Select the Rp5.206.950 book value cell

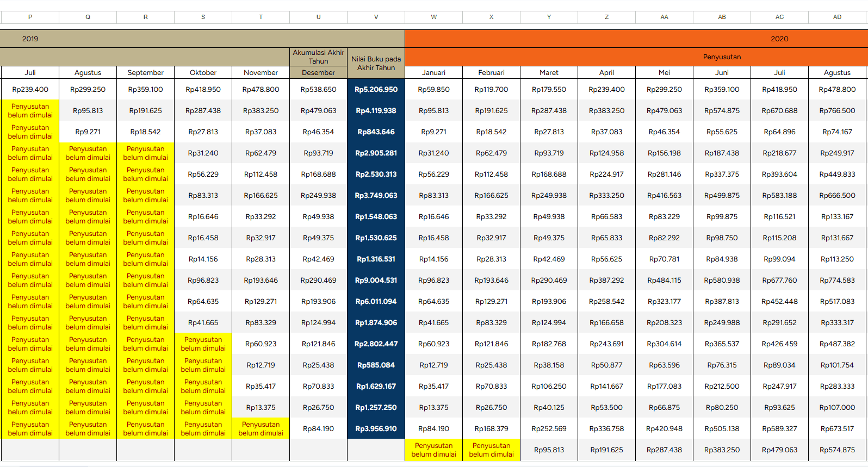[x=376, y=89]
